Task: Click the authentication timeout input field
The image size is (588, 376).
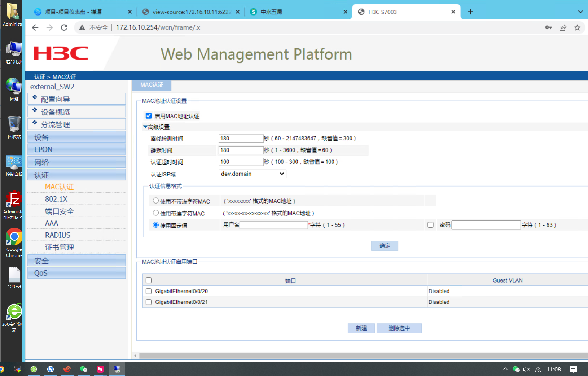Action: click(241, 162)
